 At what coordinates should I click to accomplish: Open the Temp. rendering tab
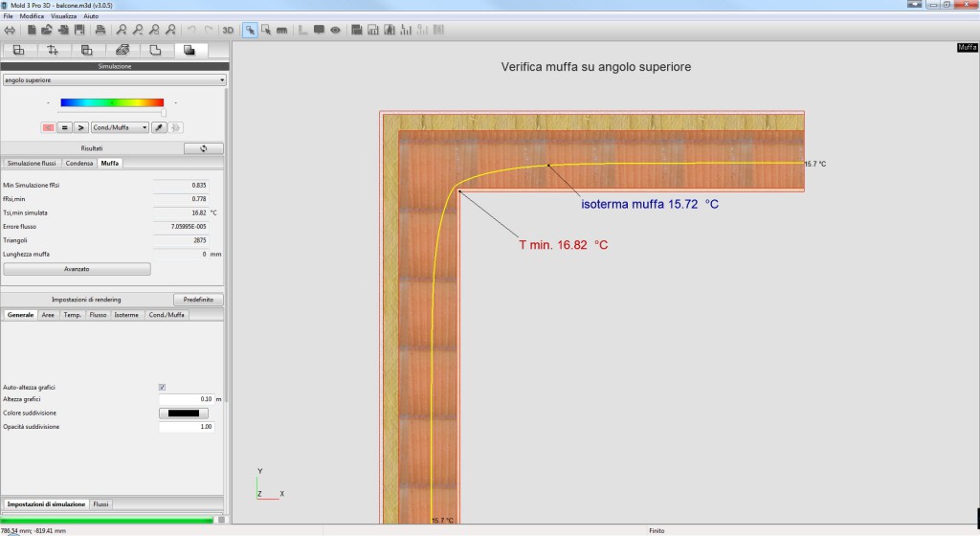click(x=73, y=315)
